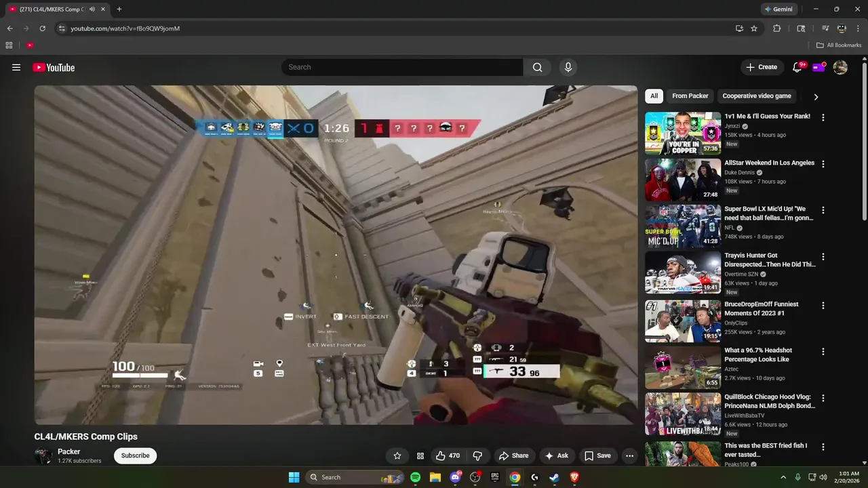Select the All filter chip
Screen dimensions: 868x488
pos(654,96)
